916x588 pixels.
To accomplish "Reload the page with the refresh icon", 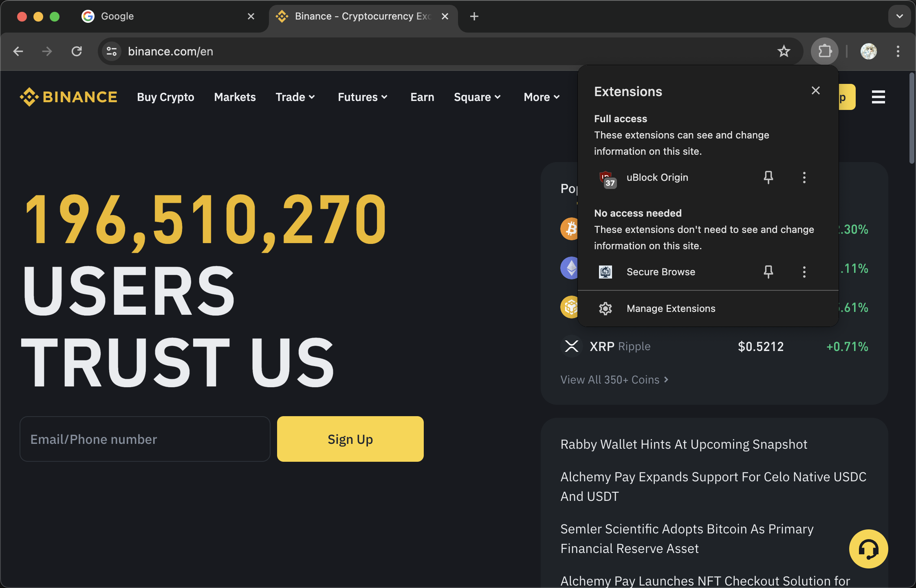I will (x=77, y=51).
